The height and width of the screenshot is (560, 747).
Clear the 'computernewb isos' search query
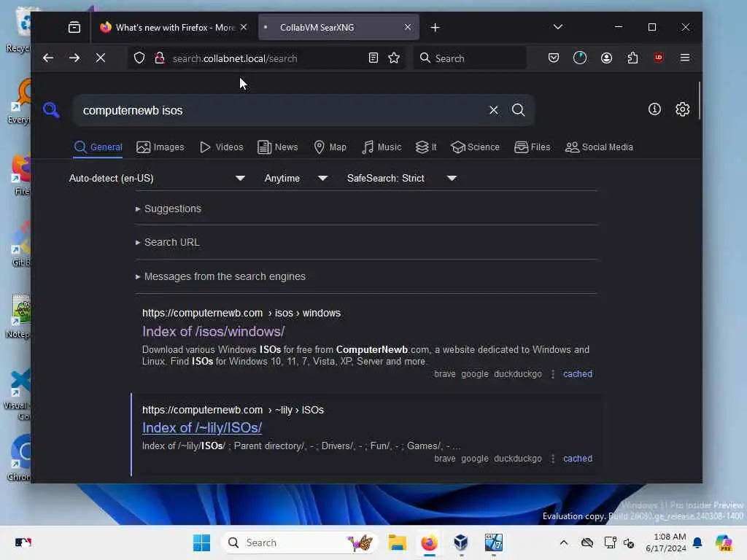[494, 110]
